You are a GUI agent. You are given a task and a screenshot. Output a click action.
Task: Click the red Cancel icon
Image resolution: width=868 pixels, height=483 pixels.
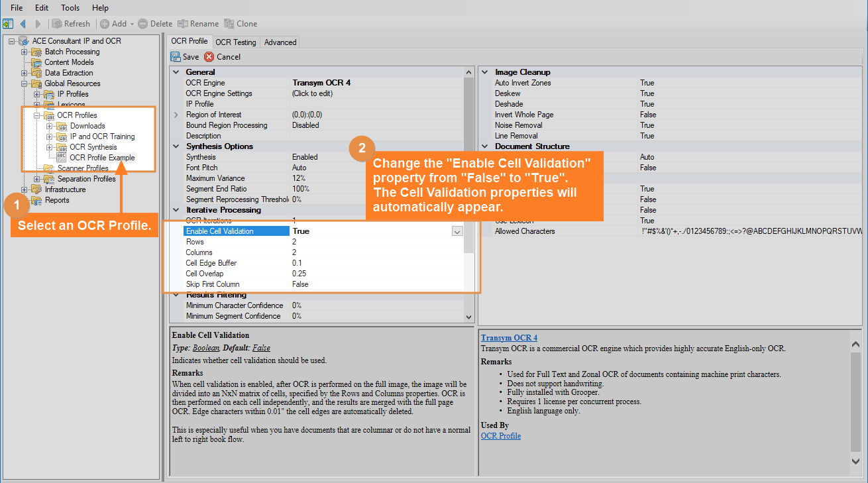209,57
